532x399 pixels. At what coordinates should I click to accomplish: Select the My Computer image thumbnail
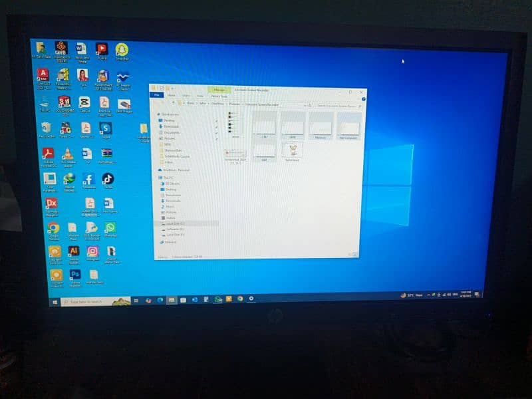(348, 127)
